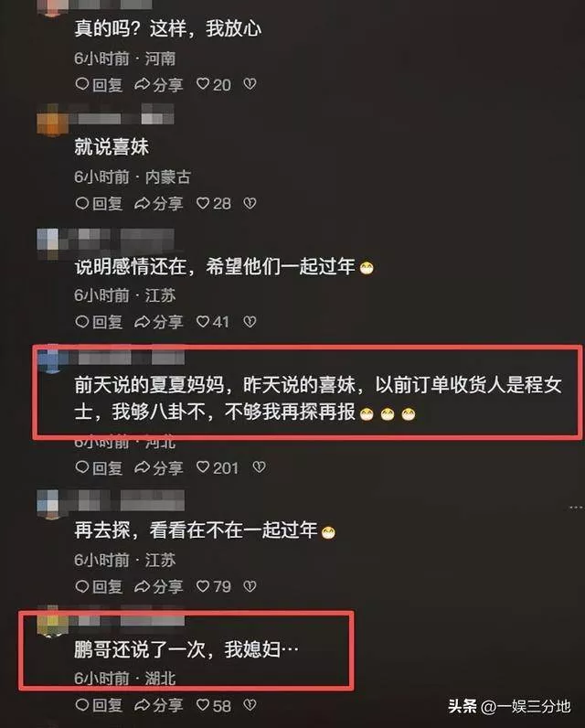Like the comment with 58 likes
Screen dimensions: 585x728
pos(213,706)
